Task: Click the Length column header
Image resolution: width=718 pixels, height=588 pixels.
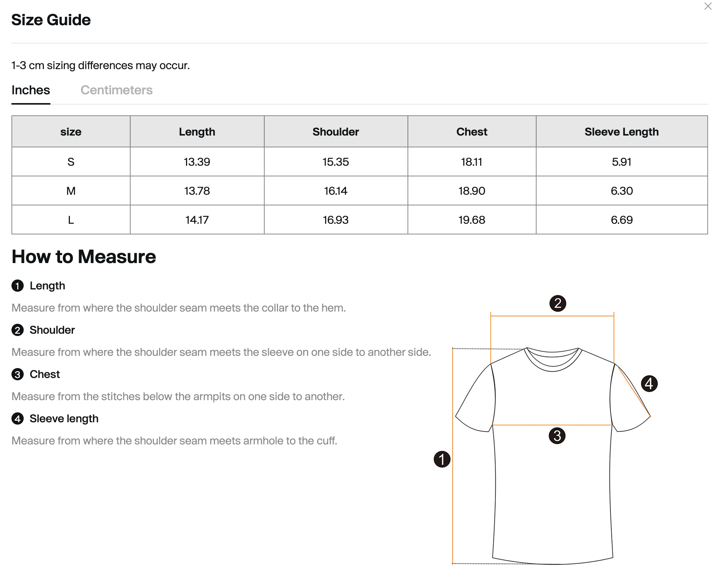Action: (x=197, y=132)
